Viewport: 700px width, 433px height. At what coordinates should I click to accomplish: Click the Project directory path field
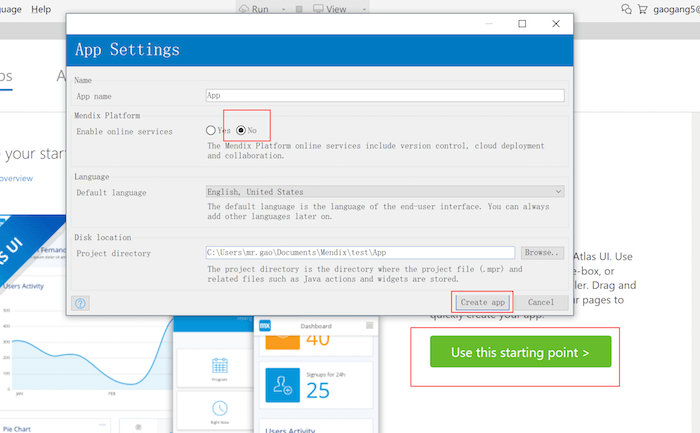pyautogui.click(x=360, y=252)
